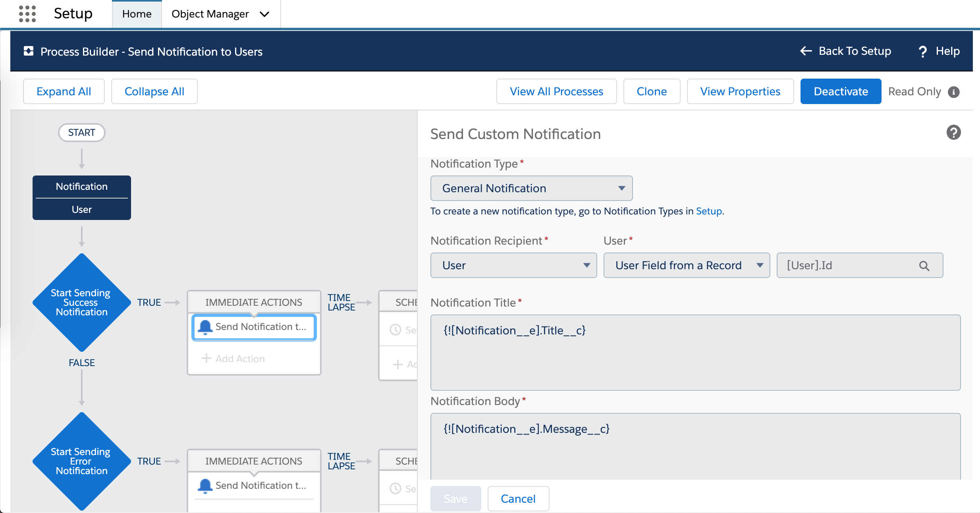980x513 pixels.
Task: Click first TIME LAPSE label
Action: [341, 302]
